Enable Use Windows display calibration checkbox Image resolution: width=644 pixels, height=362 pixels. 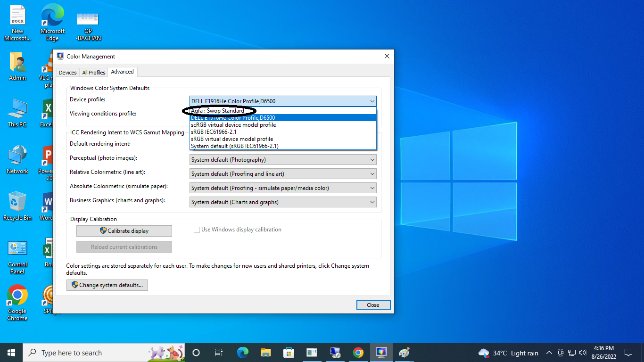point(197,230)
